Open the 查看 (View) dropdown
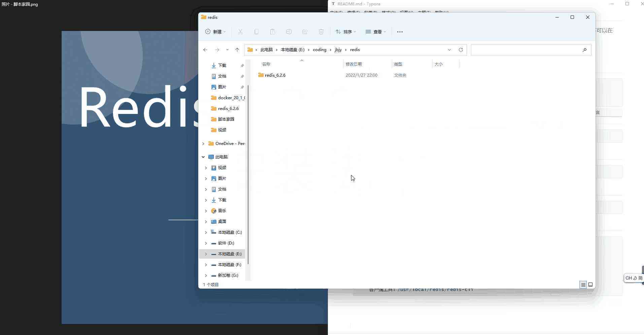 (x=376, y=32)
